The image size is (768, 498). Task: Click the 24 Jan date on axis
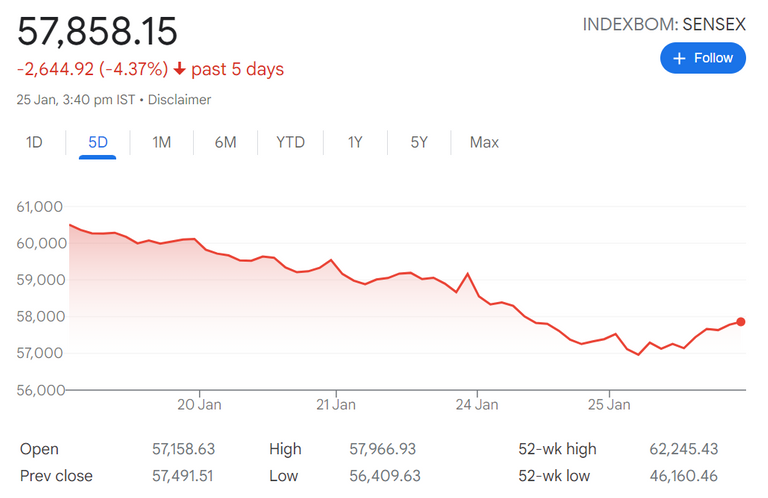[477, 405]
